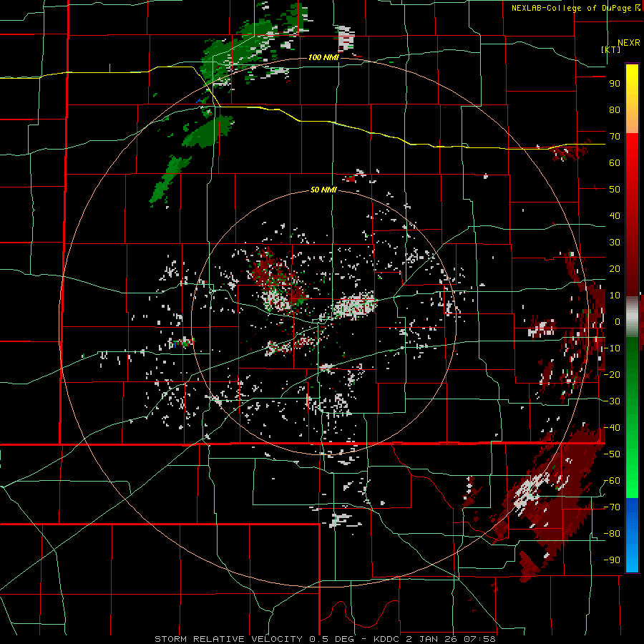Click the 60 value on the velocity scale
644x644 pixels.
(x=615, y=162)
